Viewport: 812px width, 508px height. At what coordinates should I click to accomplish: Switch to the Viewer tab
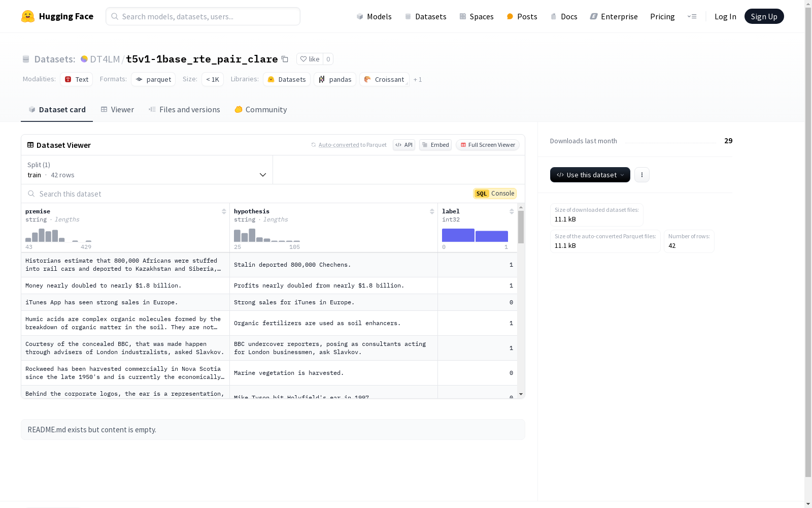click(x=117, y=110)
